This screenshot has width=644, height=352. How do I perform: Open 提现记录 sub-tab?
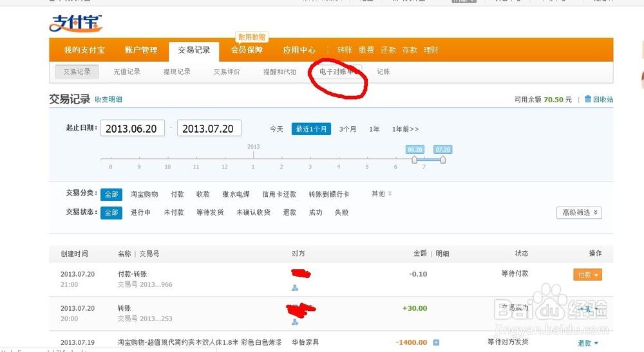click(177, 71)
